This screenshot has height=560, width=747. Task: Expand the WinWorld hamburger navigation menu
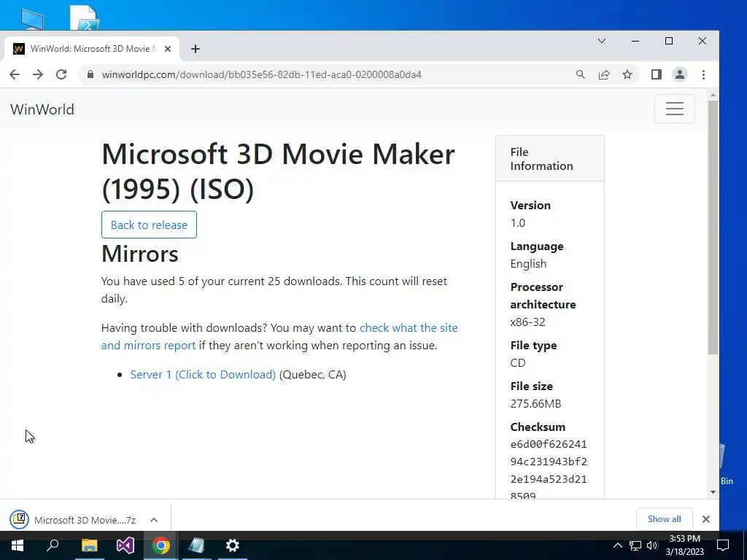675,109
